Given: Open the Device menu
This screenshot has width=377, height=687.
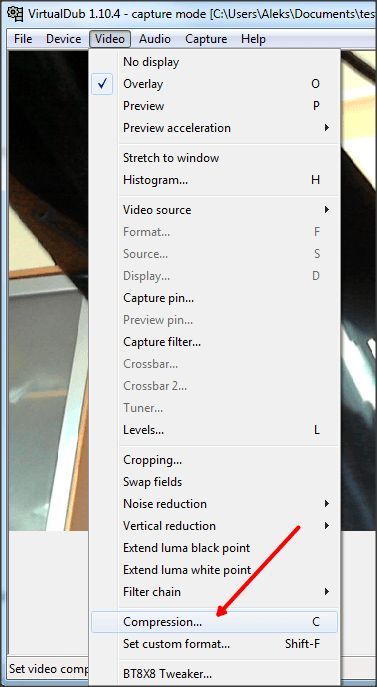Looking at the screenshot, I should tap(64, 39).
